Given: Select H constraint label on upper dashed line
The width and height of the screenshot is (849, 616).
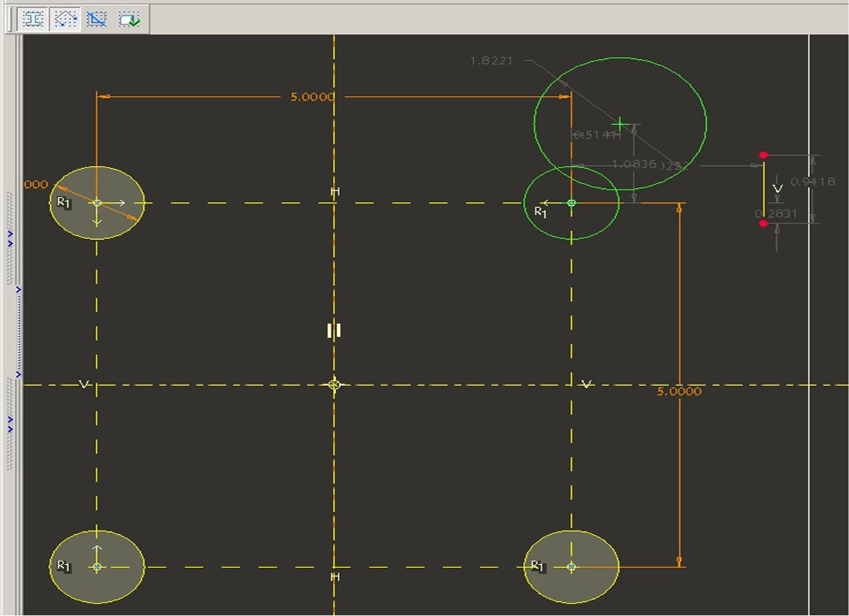Looking at the screenshot, I should (x=335, y=192).
